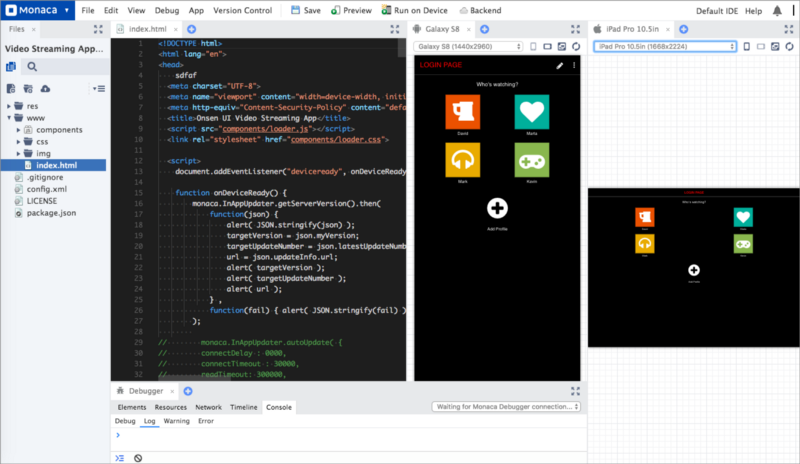This screenshot has width=800, height=464.
Task: Switch to the Galaxy S8 preview tab
Action: tap(442, 29)
